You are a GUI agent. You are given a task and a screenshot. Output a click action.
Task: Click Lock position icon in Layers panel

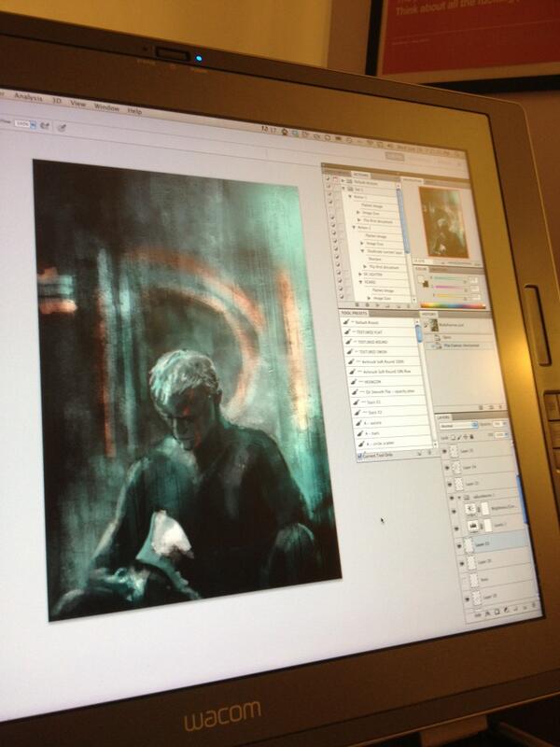(465, 437)
